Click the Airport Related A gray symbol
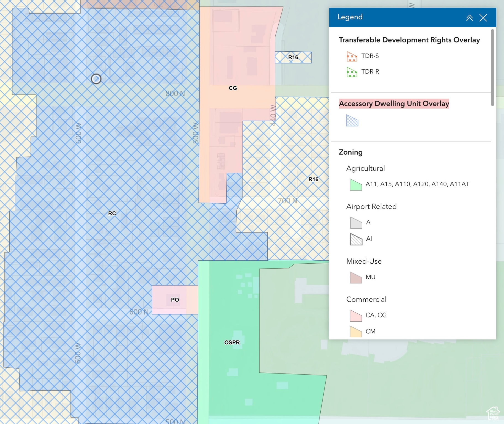The image size is (504, 424). coord(356,222)
